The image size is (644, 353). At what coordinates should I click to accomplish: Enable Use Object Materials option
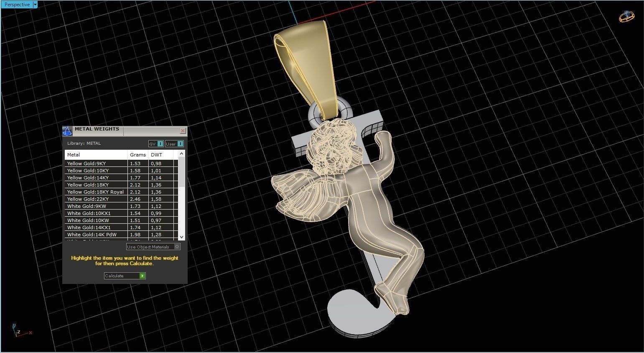[153, 247]
